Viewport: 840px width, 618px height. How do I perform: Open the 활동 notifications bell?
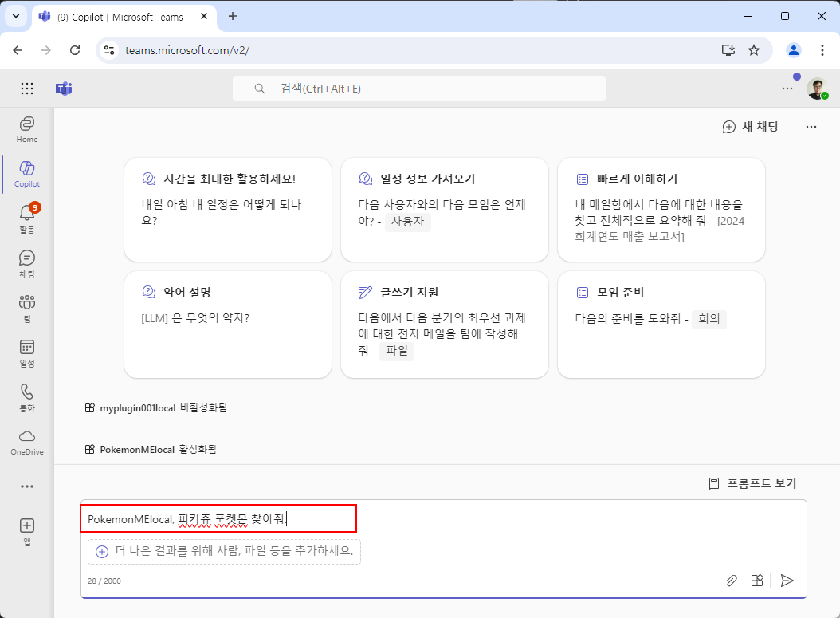(27, 218)
